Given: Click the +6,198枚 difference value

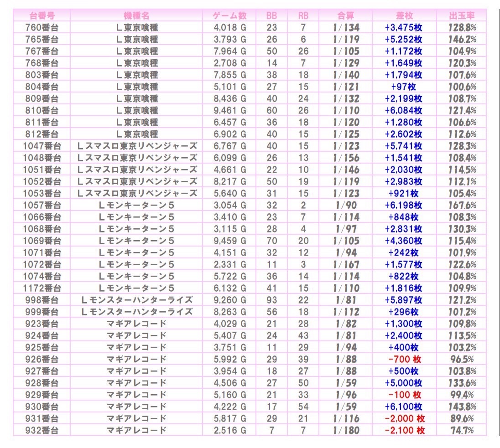Looking at the screenshot, I should point(404,205).
